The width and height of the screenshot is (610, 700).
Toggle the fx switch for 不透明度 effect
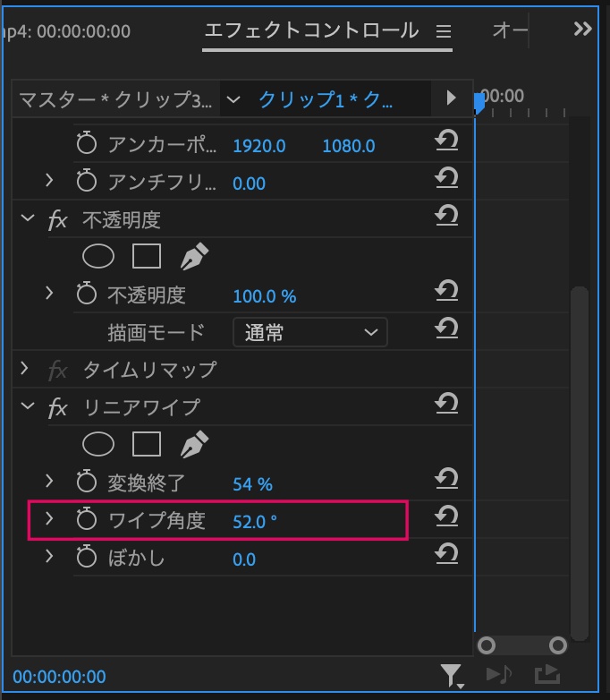[x=57, y=219]
